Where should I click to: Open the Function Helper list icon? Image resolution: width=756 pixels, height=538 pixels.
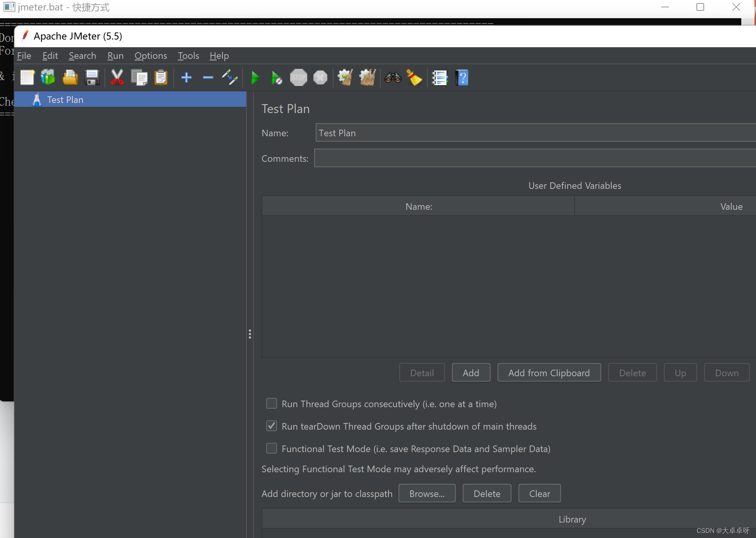tap(440, 78)
